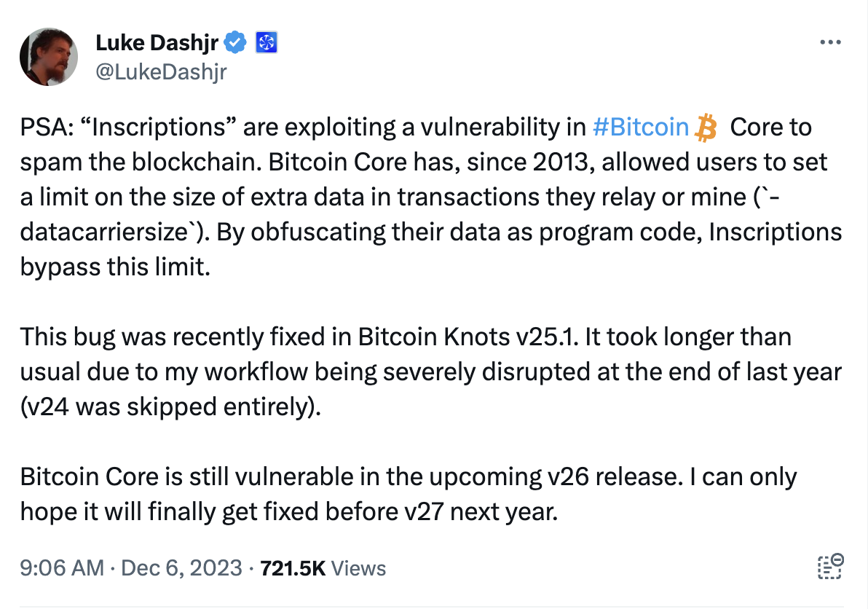Select the @LukeDashjr handle
The height and width of the screenshot is (609, 868).
[x=160, y=71]
